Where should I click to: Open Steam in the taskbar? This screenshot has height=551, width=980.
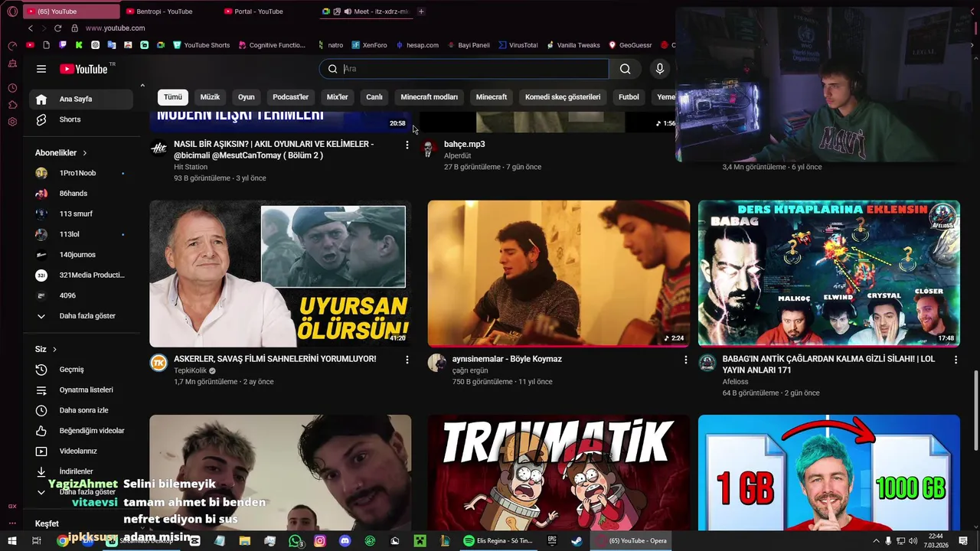click(x=577, y=541)
